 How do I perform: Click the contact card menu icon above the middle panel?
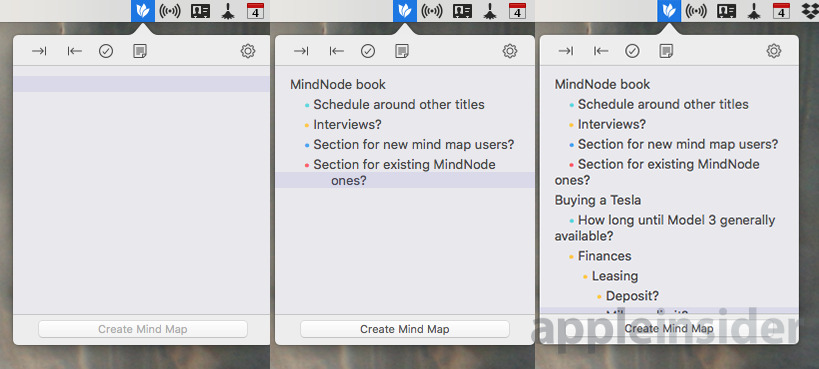463,11
